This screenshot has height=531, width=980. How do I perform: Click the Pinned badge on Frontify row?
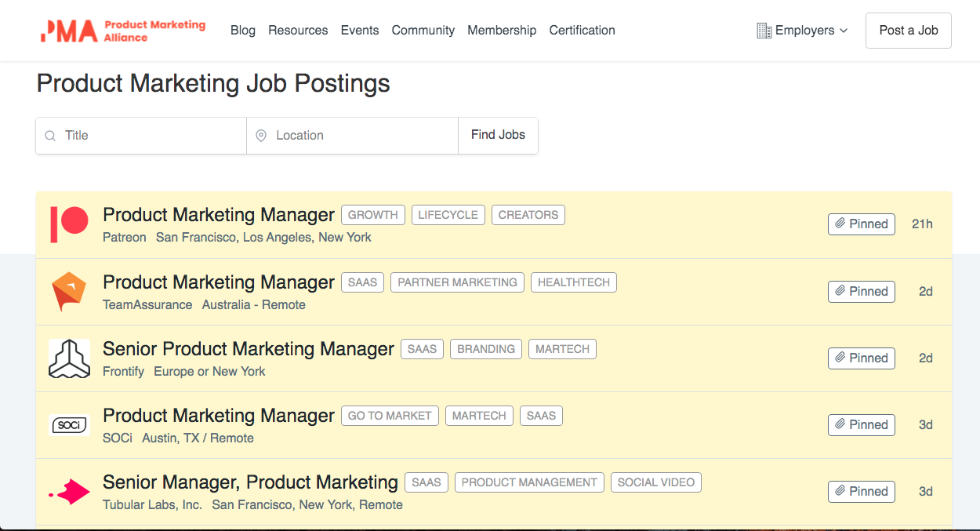(x=861, y=358)
